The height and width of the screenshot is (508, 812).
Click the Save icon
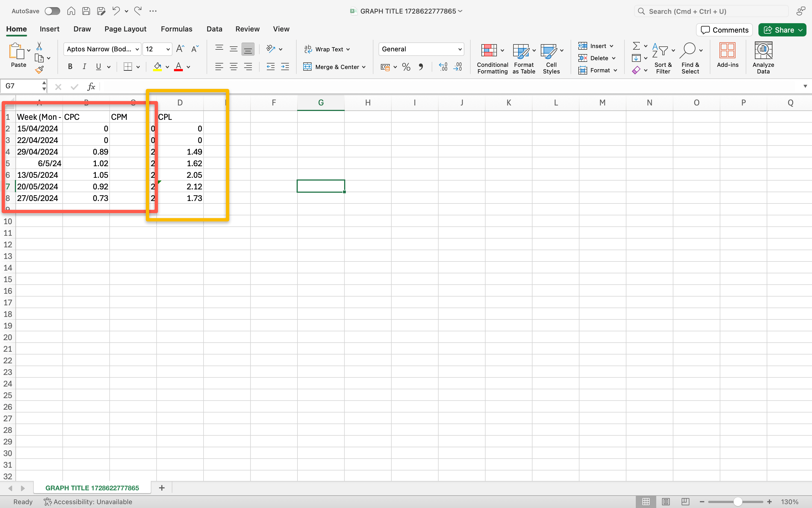(x=86, y=11)
